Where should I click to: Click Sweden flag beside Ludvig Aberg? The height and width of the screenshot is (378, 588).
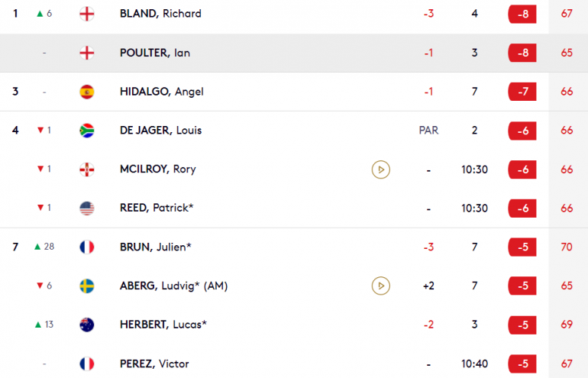pos(86,286)
